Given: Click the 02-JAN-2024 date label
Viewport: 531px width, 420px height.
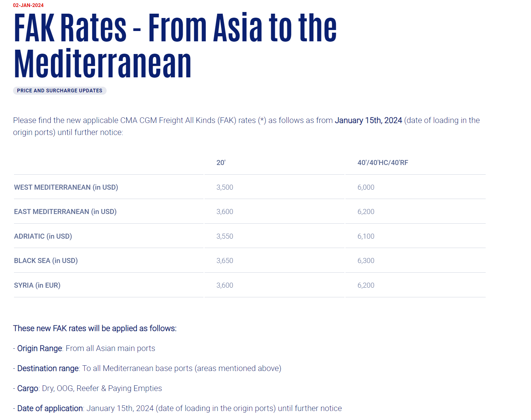Looking at the screenshot, I should (28, 5).
